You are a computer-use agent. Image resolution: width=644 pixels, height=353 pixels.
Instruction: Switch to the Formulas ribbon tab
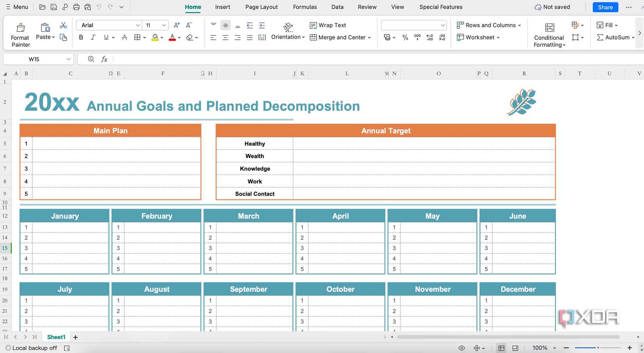[x=305, y=7]
